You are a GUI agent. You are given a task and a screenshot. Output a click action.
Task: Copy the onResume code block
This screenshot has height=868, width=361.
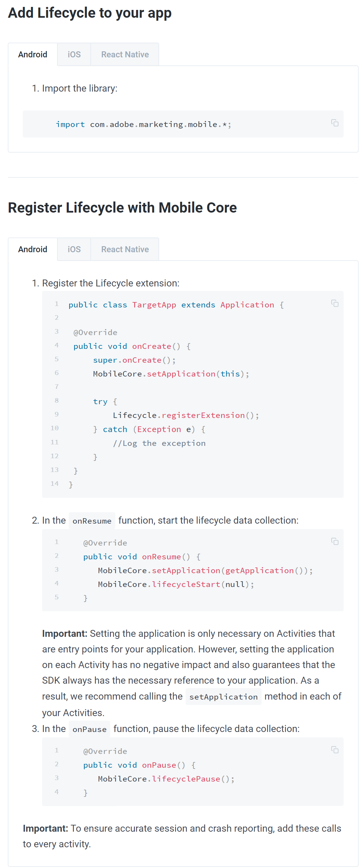[334, 541]
